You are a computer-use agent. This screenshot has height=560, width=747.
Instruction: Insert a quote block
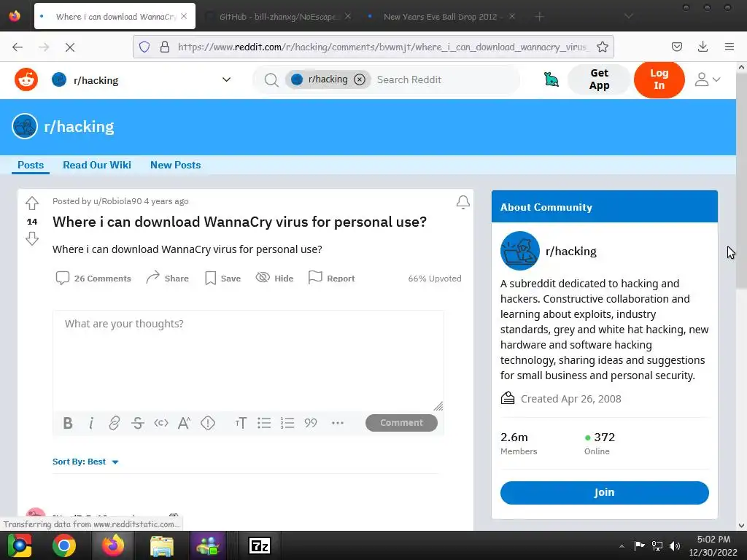311,423
